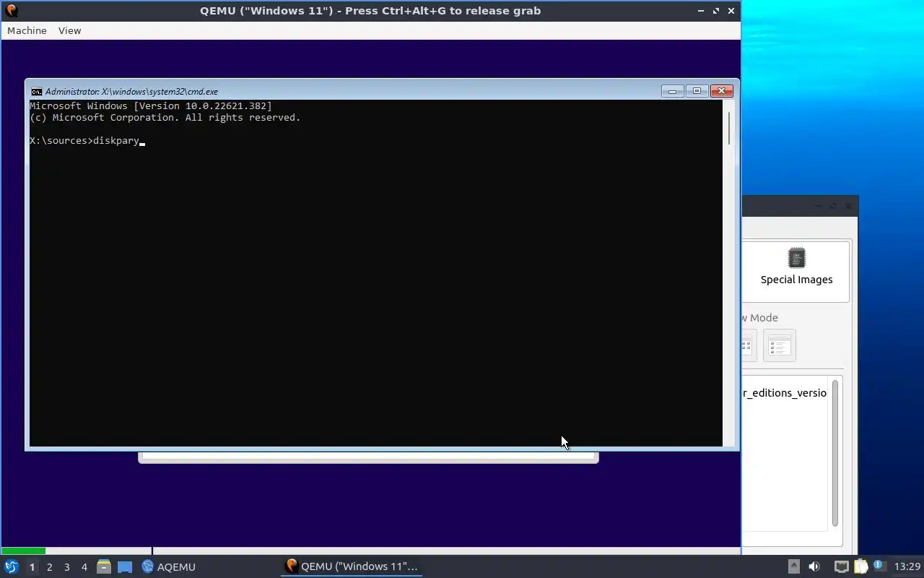Maximize the cmd.exe Administrator window

point(697,91)
